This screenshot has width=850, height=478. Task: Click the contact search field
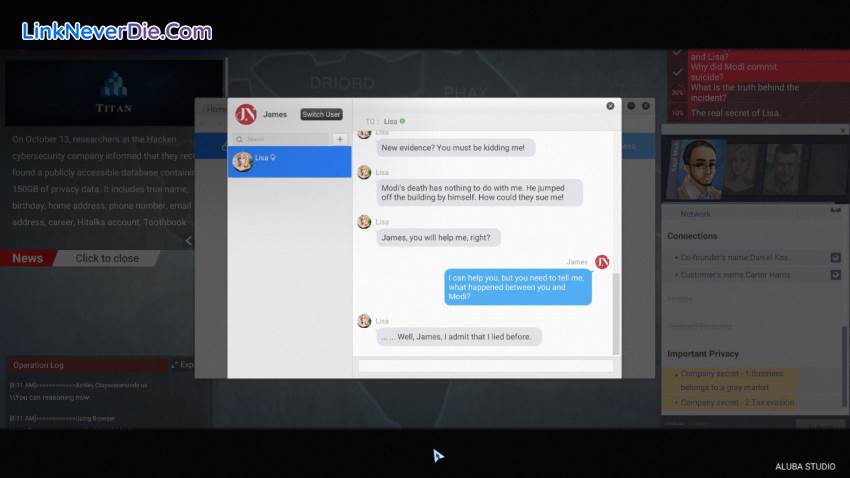point(282,139)
